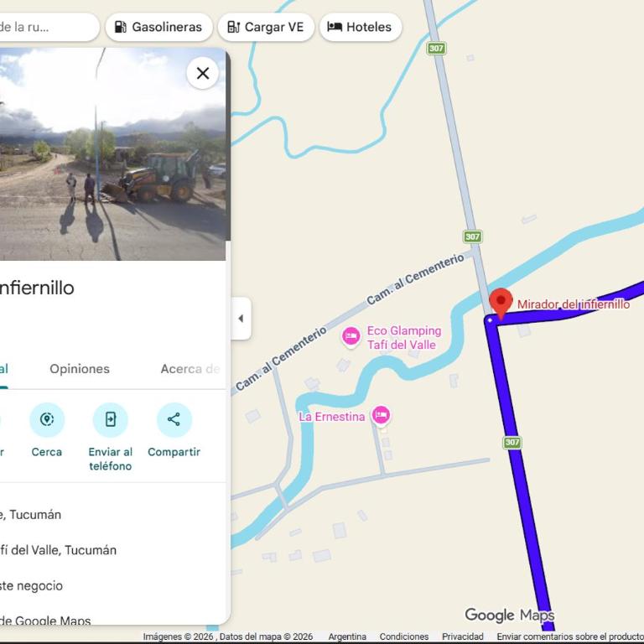Select La Ernestina lodging marker
Image resolution: width=644 pixels, height=644 pixels.
381,415
